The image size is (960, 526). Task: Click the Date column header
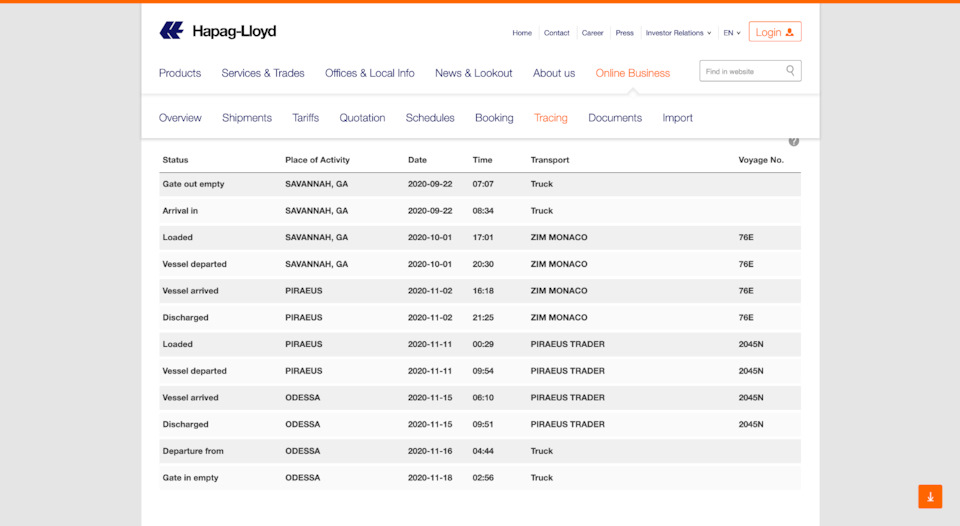417,160
